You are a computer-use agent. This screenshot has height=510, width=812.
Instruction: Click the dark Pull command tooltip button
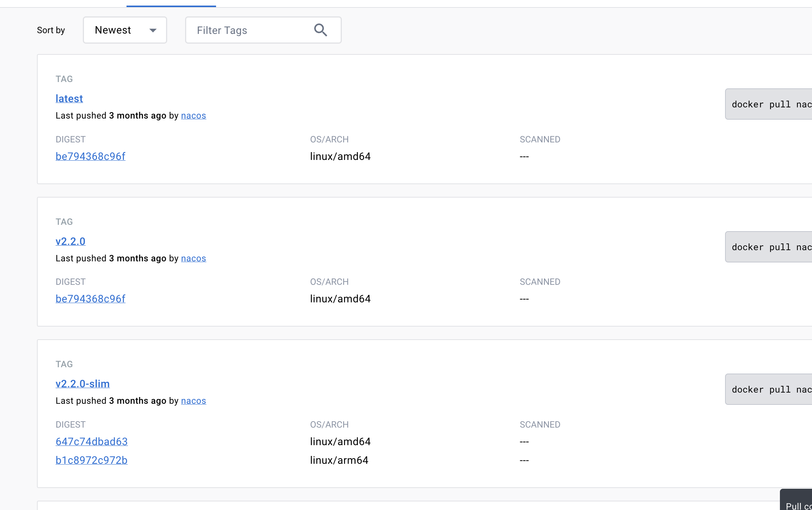(797, 501)
